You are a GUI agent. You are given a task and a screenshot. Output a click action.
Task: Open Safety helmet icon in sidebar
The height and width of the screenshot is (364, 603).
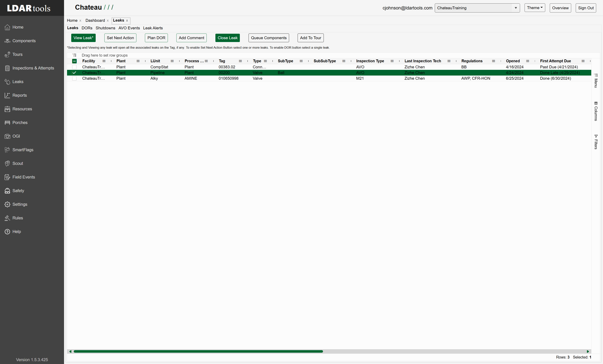coord(7,191)
